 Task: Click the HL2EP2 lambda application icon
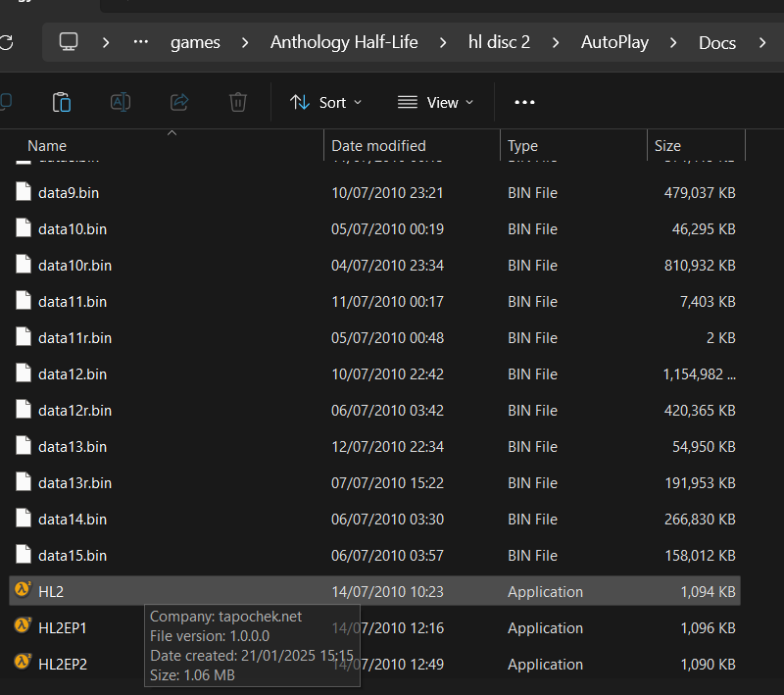[23, 663]
